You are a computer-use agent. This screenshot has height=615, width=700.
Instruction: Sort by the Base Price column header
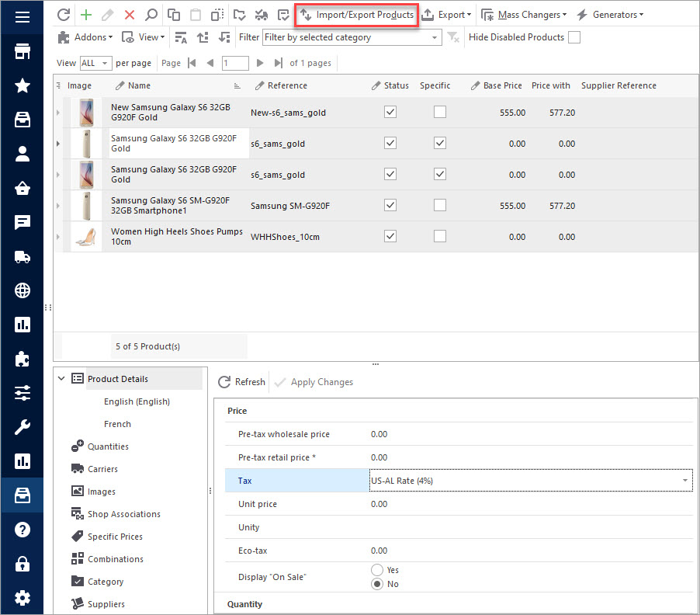click(x=496, y=85)
